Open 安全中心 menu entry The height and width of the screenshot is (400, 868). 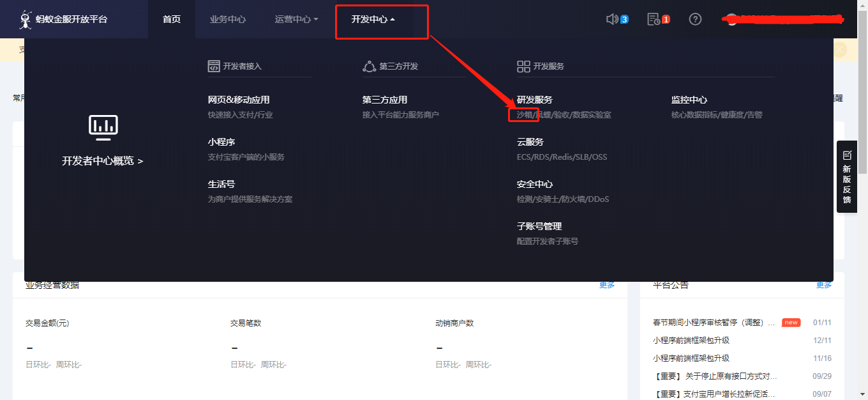click(x=535, y=184)
